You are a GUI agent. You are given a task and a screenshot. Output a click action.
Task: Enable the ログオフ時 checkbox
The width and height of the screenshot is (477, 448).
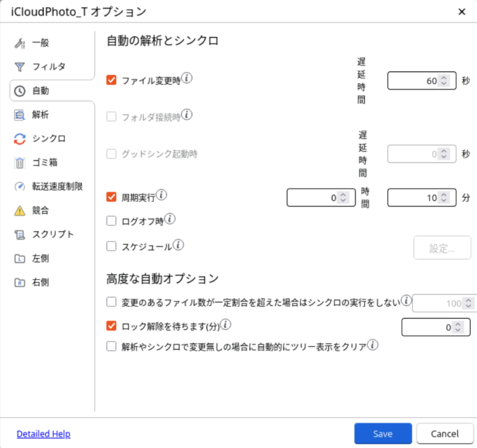pos(111,221)
